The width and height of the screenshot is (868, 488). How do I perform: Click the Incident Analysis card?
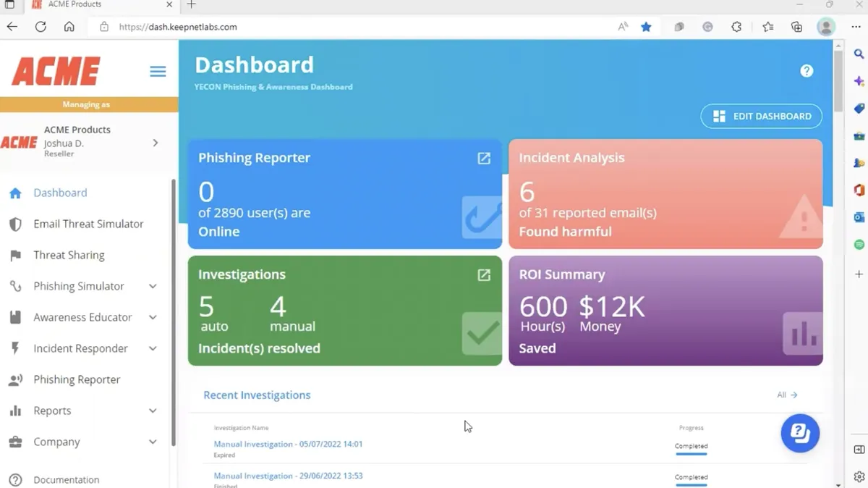(x=665, y=194)
